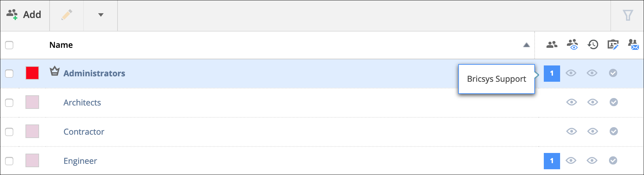Click the edit-profile column header icon
The width and height of the screenshot is (644, 175).
pyautogui.click(x=613, y=44)
